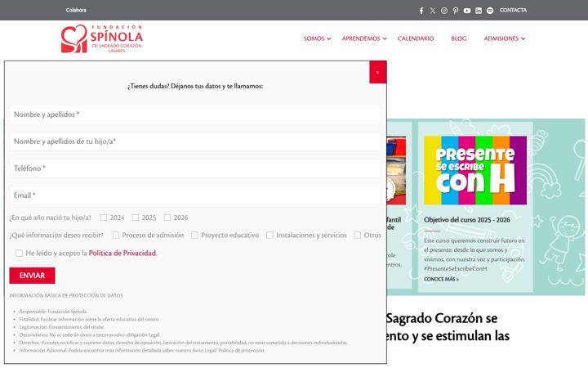Click CONOCE MÁS on course objective card
Image resolution: width=588 pixels, height=368 pixels.
click(x=441, y=280)
